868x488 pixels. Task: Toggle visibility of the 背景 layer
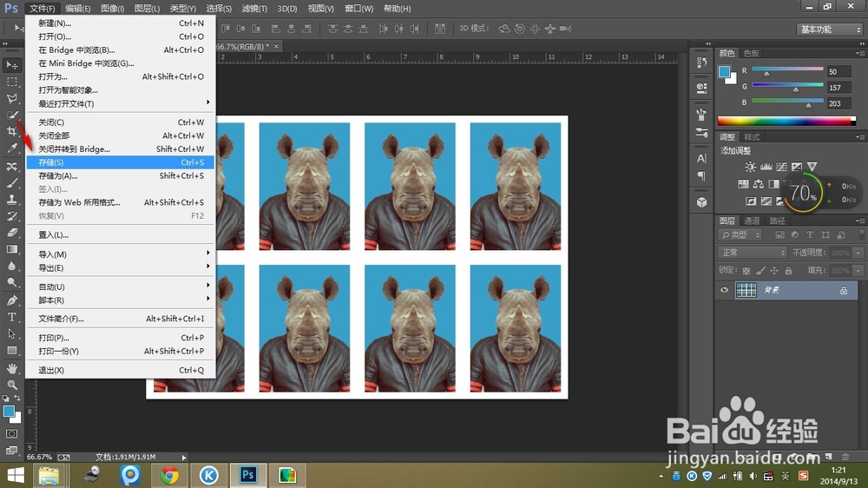tap(724, 290)
